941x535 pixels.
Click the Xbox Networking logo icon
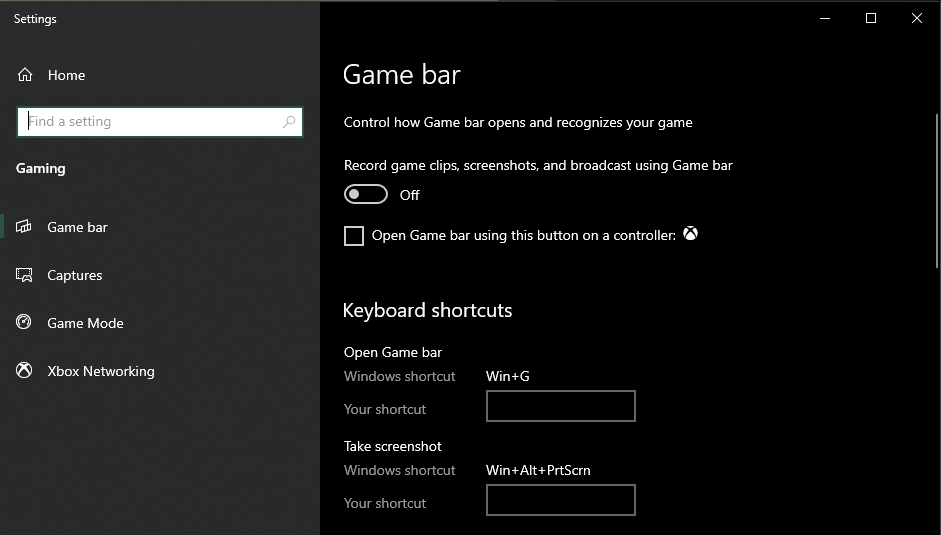pos(25,371)
